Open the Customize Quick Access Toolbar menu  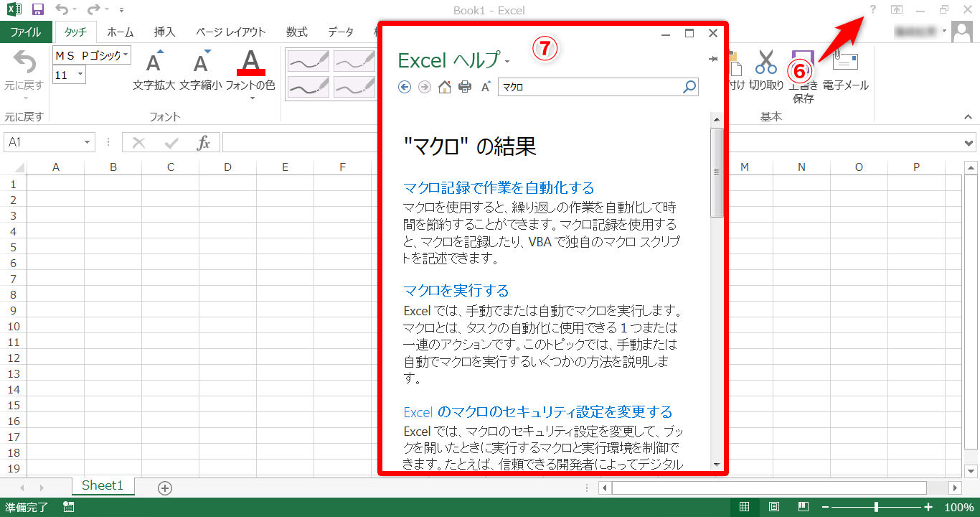tap(122, 11)
